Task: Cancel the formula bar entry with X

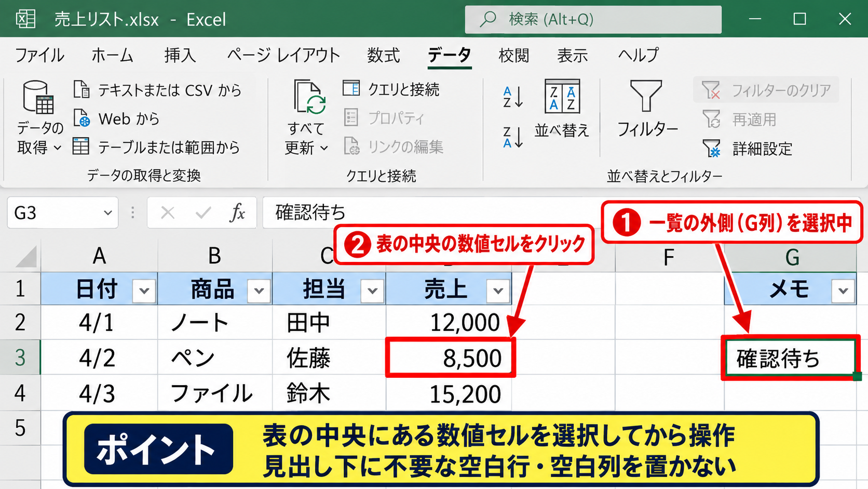Action: coord(167,213)
